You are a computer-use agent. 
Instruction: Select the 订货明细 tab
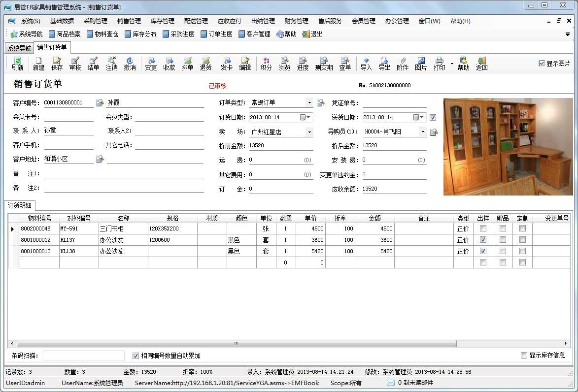click(20, 205)
